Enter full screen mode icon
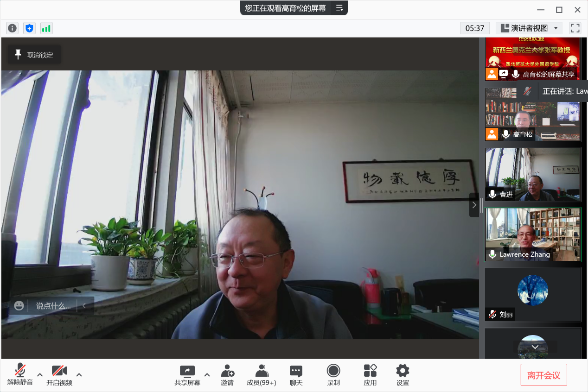Image resolution: width=588 pixels, height=392 pixels. [x=575, y=28]
